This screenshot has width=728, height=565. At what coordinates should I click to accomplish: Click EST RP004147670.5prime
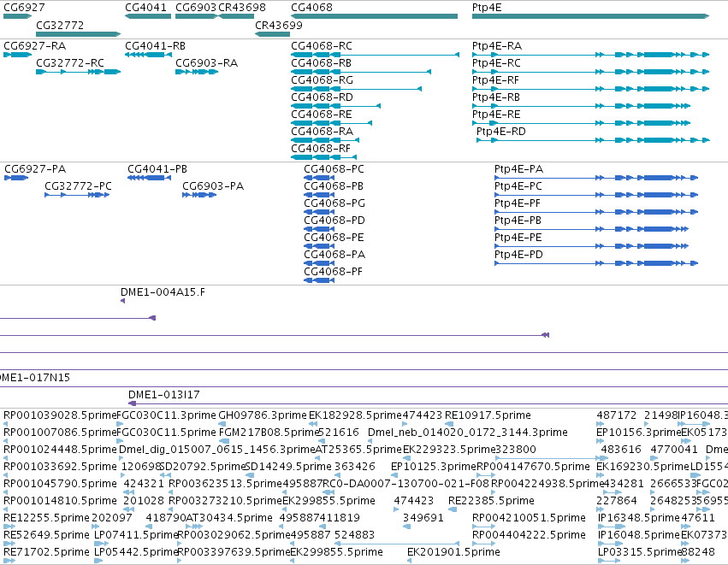[534, 467]
